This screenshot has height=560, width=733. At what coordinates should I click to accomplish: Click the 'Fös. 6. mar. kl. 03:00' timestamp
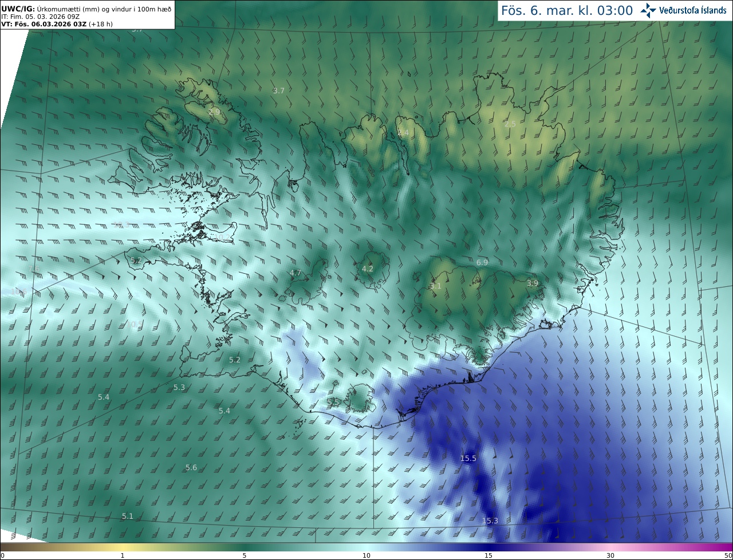(567, 10)
